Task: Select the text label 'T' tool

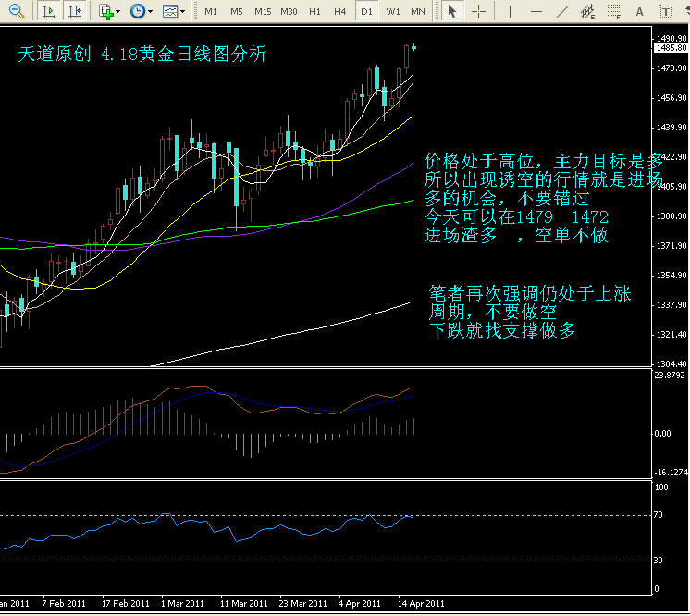Action: pos(665,12)
